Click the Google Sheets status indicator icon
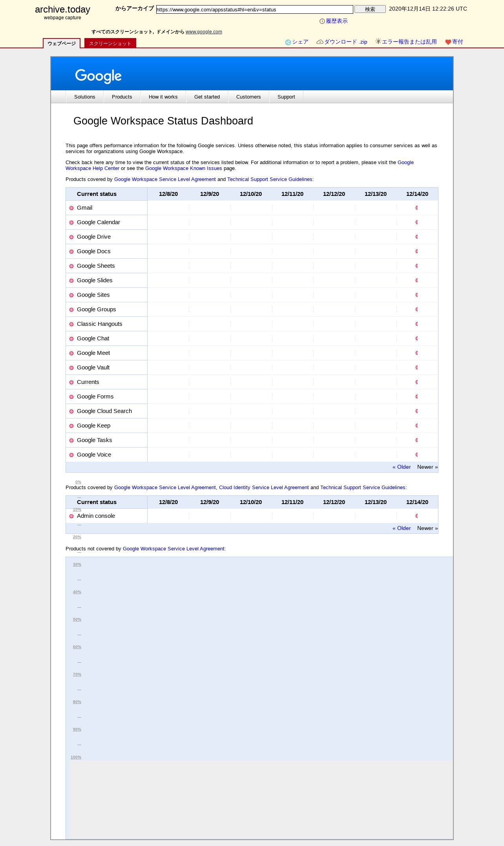Viewport: 504px width, 846px height. click(x=71, y=266)
